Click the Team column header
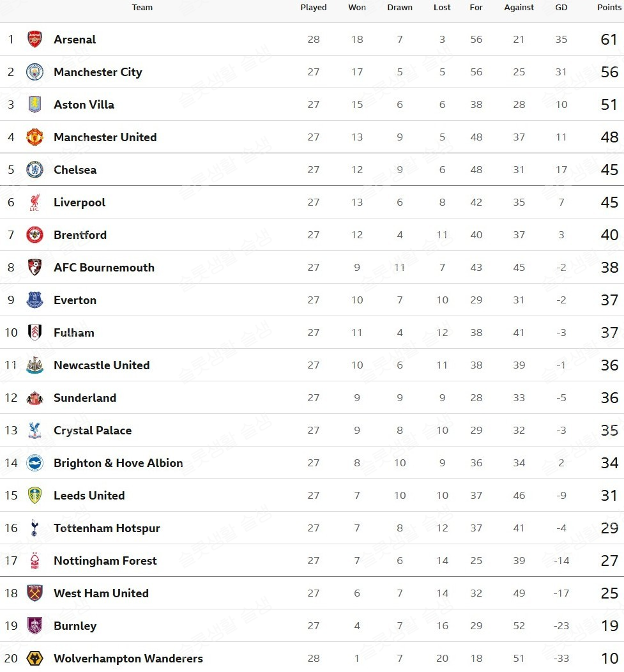 142,8
